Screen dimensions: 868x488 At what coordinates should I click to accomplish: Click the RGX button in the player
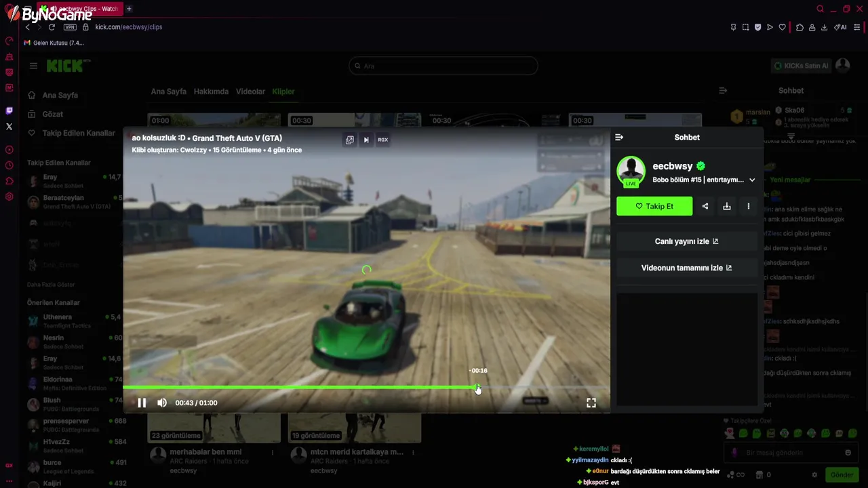[x=383, y=140]
